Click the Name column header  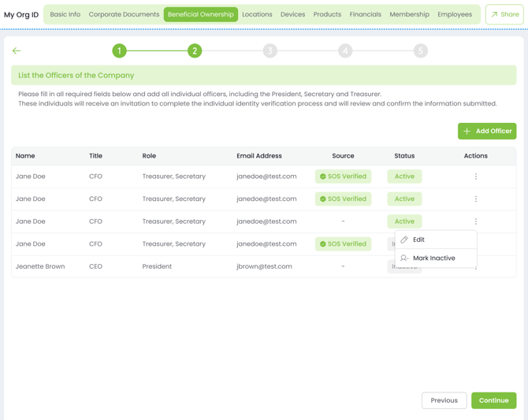tap(25, 156)
